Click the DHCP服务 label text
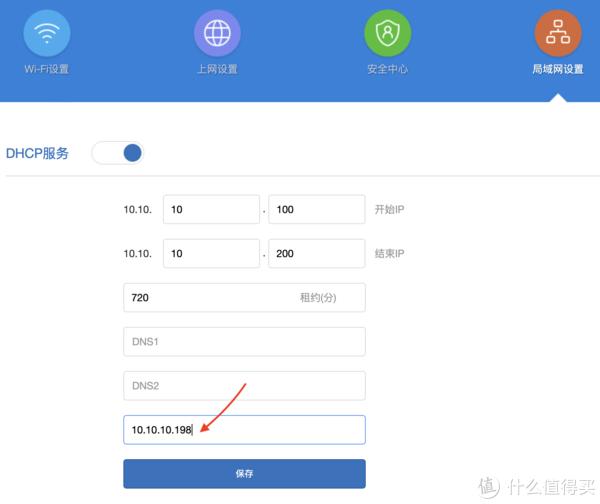600x504 pixels. point(38,154)
